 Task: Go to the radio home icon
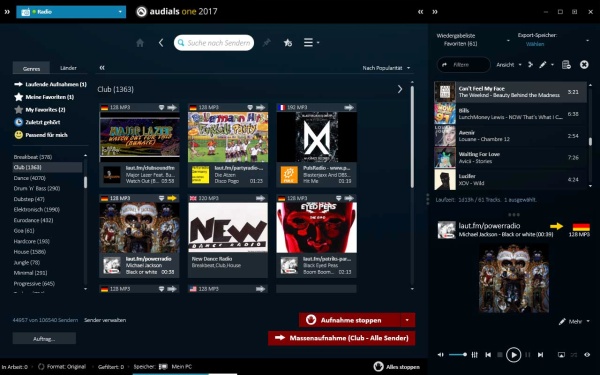pyautogui.click(x=140, y=43)
